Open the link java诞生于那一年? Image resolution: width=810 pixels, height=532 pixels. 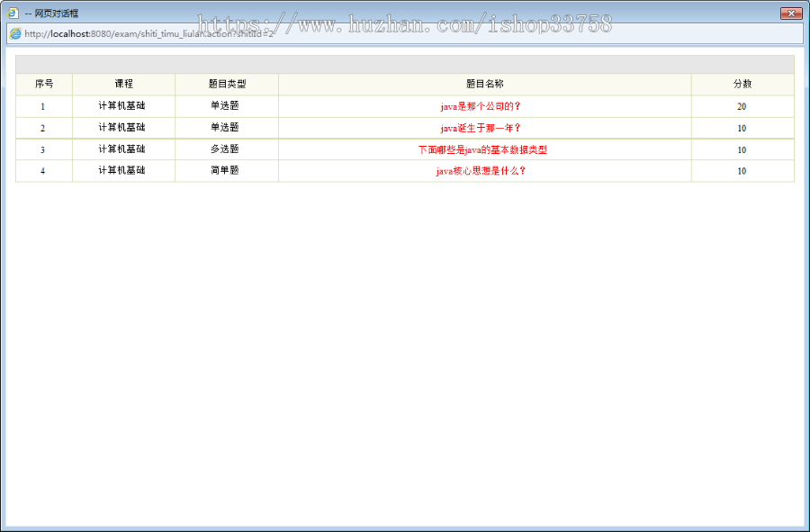[484, 127]
